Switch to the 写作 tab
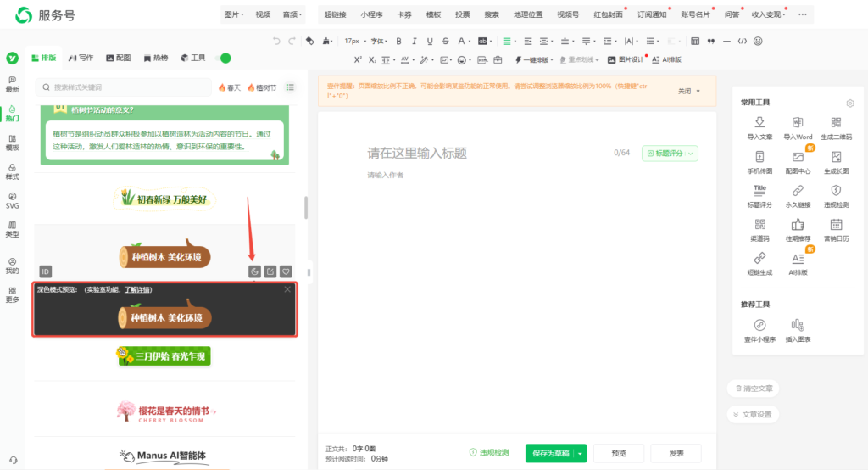This screenshot has width=868, height=470. click(81, 58)
